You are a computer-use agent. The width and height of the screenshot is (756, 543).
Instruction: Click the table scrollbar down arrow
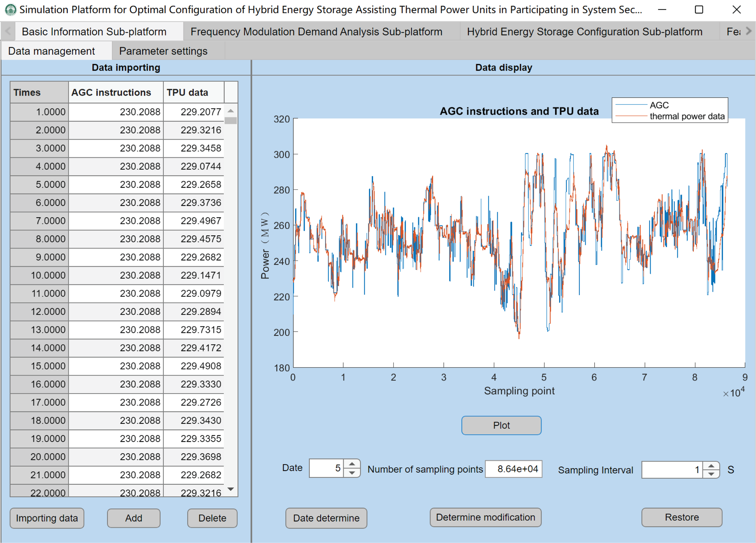pos(230,489)
